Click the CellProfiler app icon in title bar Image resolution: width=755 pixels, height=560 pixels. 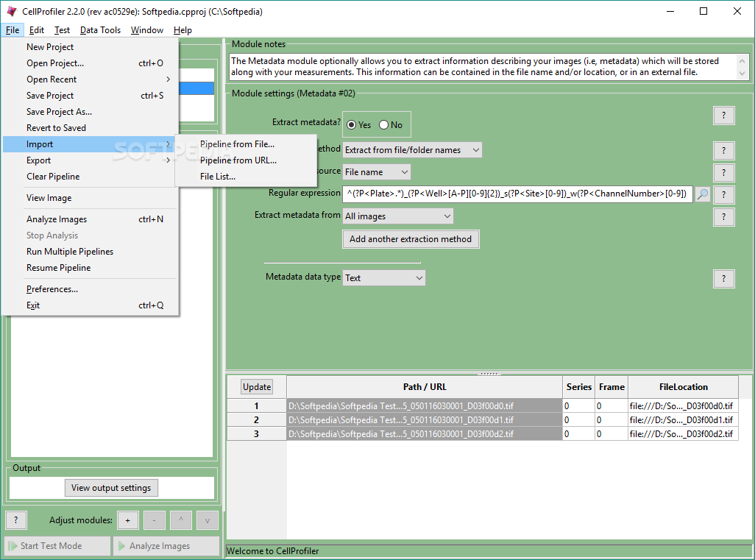pyautogui.click(x=12, y=11)
